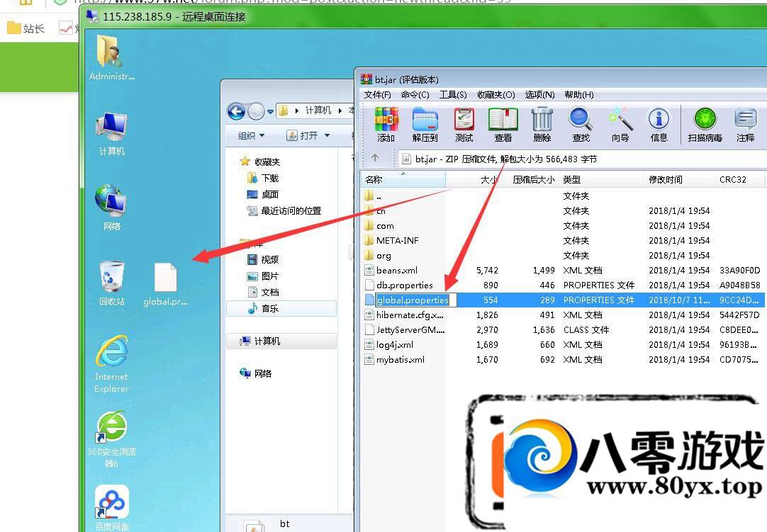
Task: Select log4j.xml in the archive list
Action: click(x=563, y=345)
